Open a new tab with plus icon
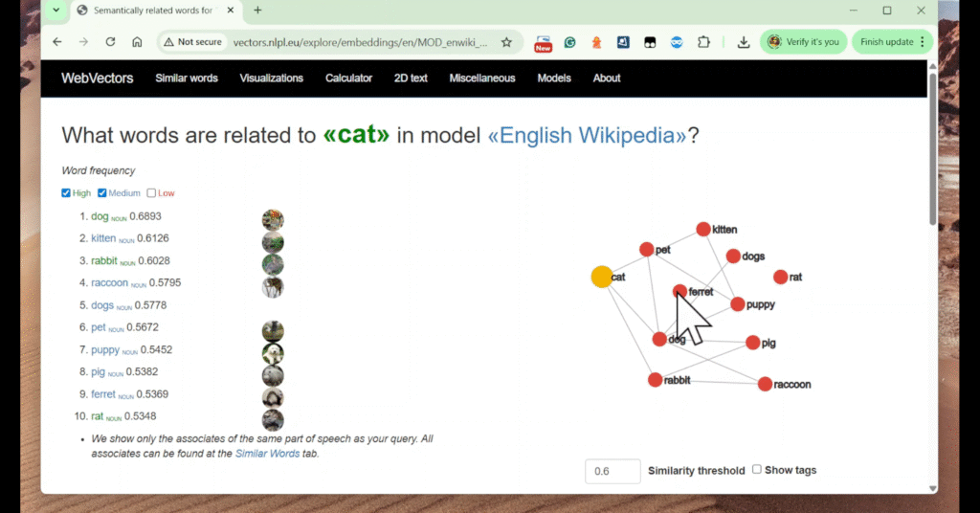Screen dimensions: 980x513 pos(257,11)
